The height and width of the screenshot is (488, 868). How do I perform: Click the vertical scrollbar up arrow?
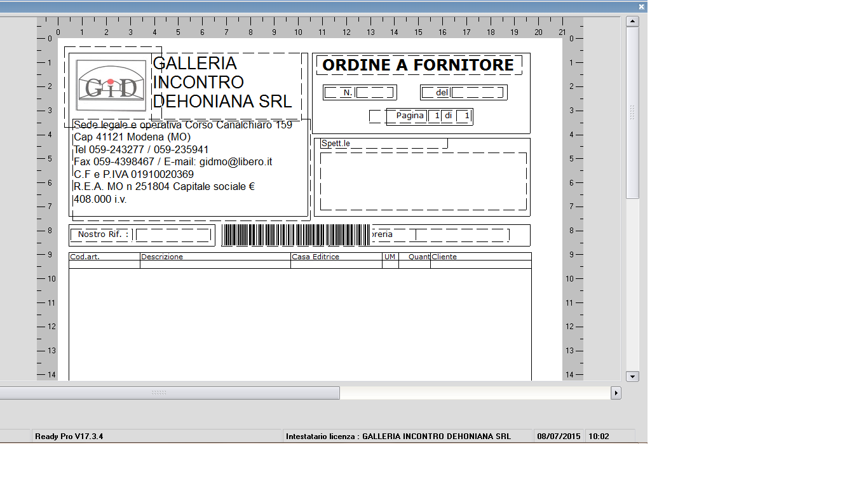click(632, 21)
